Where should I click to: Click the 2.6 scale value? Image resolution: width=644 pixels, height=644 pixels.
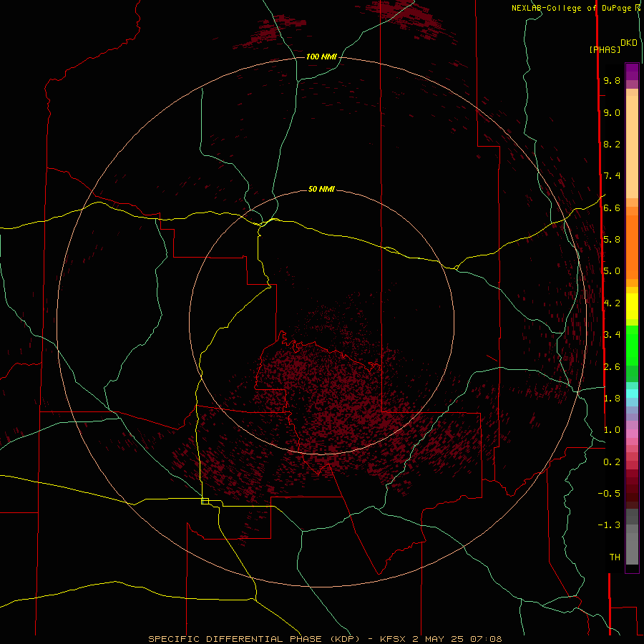pos(612,367)
